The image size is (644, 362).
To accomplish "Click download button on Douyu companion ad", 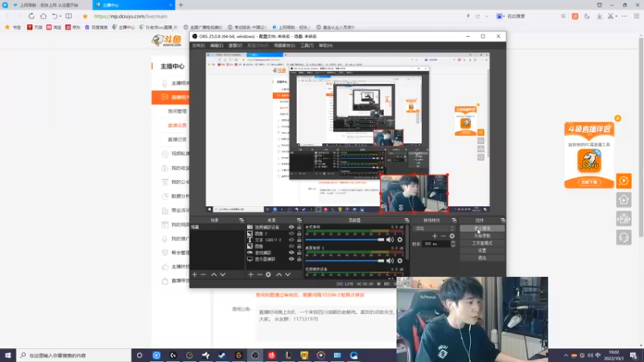I will 589,182.
